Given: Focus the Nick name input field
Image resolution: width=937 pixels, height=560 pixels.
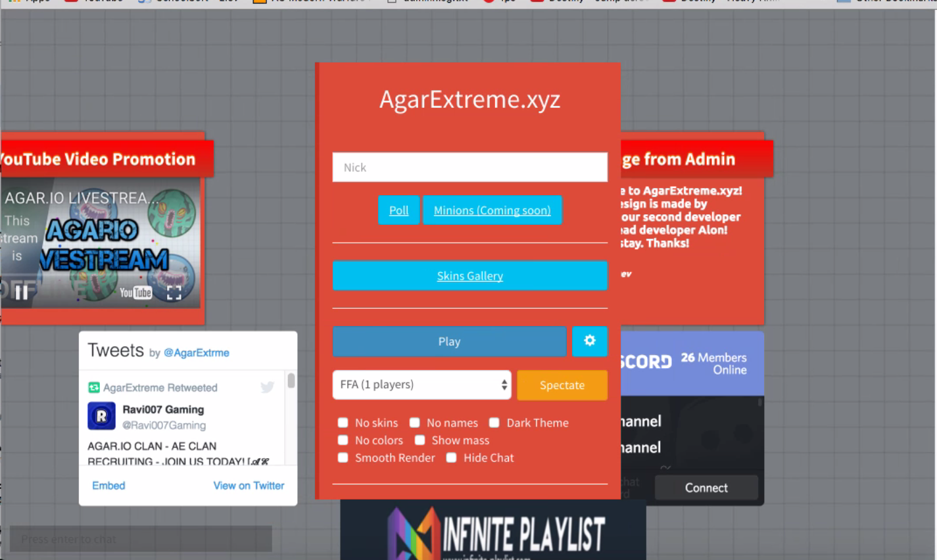Looking at the screenshot, I should pyautogui.click(x=470, y=168).
